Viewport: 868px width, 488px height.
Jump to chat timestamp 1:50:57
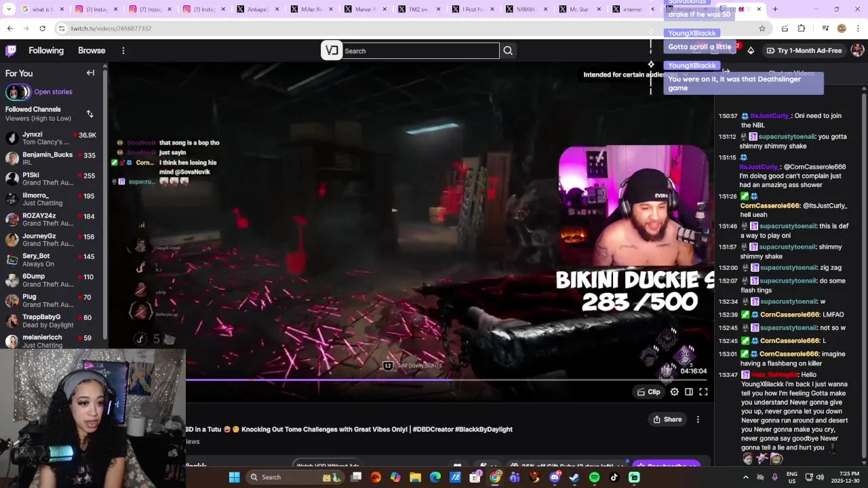(728, 116)
